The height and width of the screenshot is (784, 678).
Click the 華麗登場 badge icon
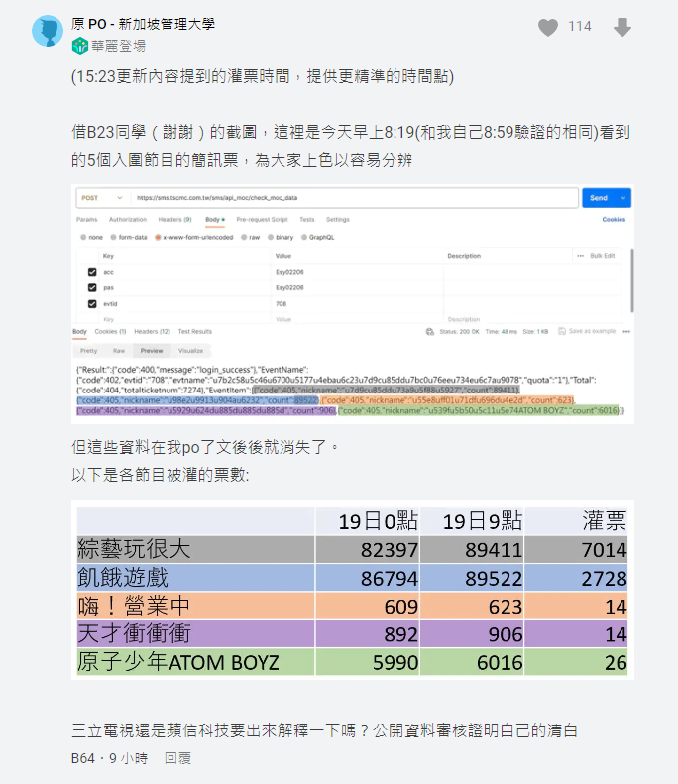pos(80,46)
